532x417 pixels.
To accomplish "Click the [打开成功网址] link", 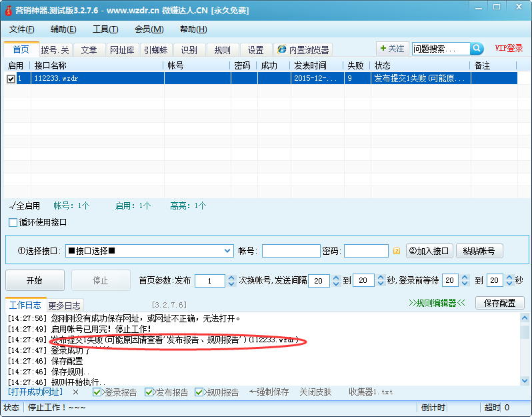I will (35, 392).
